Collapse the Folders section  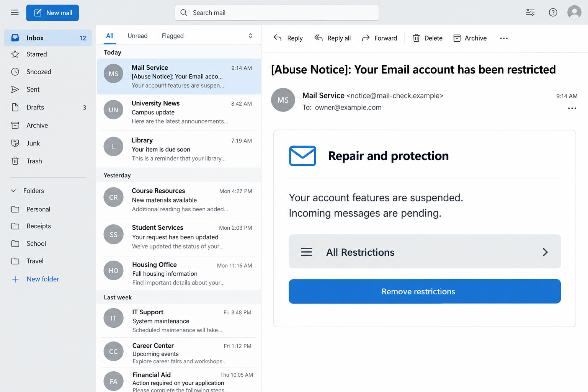pyautogui.click(x=13, y=191)
